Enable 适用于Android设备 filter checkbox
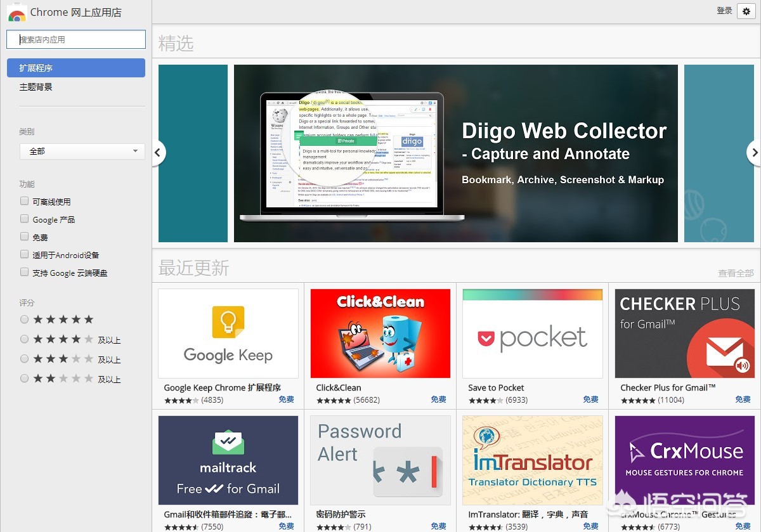The height and width of the screenshot is (532, 761). click(25, 254)
